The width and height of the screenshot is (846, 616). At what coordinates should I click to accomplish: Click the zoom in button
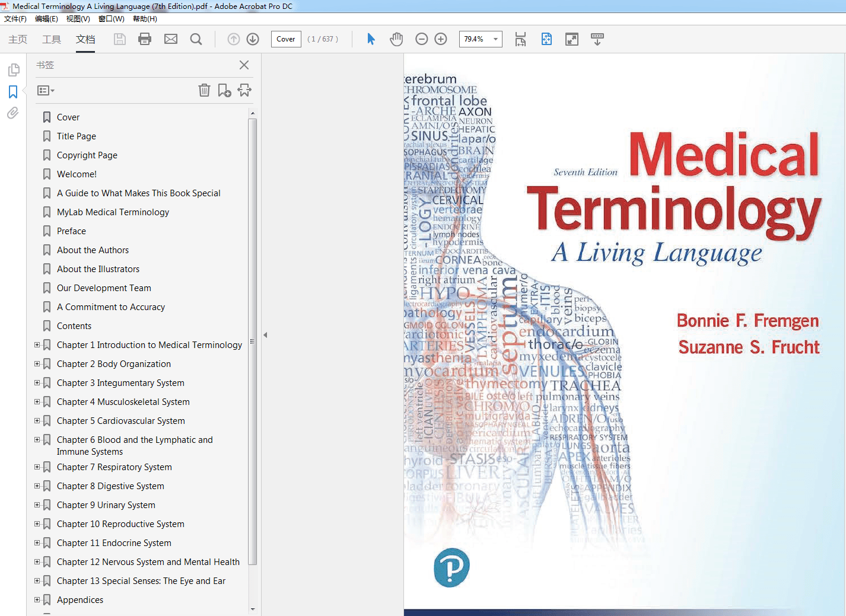pos(440,39)
